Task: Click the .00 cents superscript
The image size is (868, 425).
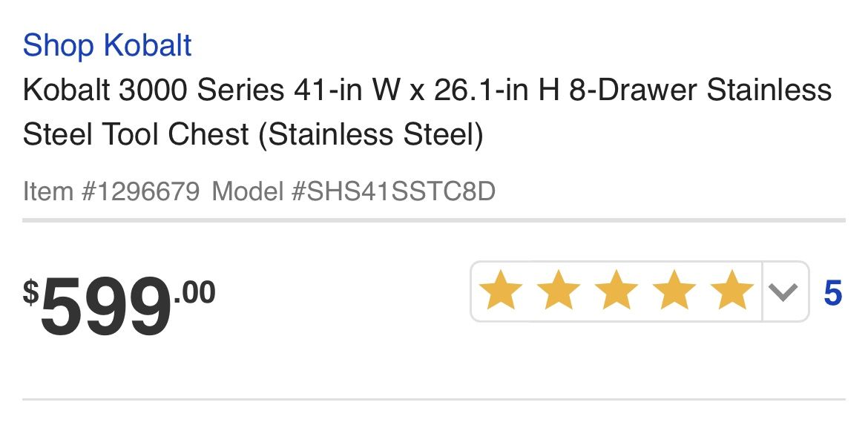Action: 194,292
